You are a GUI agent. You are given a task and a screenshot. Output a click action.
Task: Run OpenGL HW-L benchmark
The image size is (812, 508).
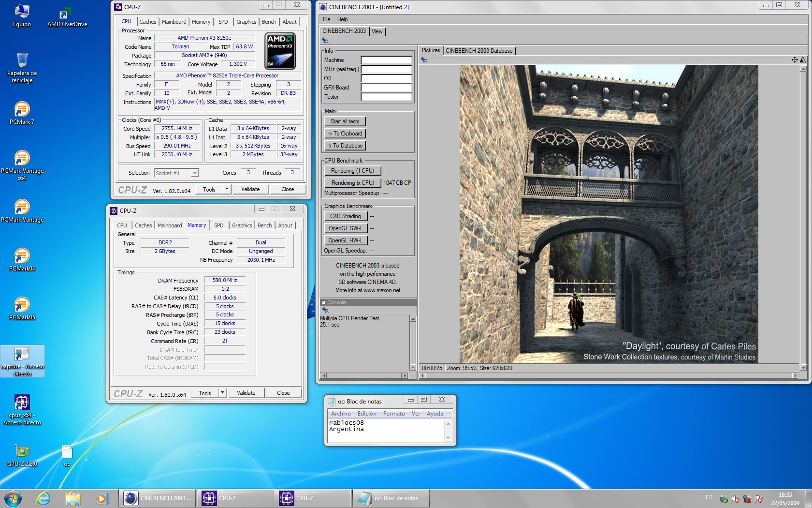[346, 240]
